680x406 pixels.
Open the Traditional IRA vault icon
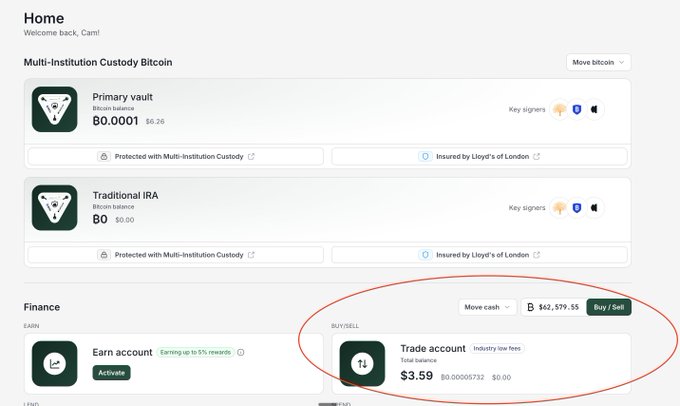[55, 208]
